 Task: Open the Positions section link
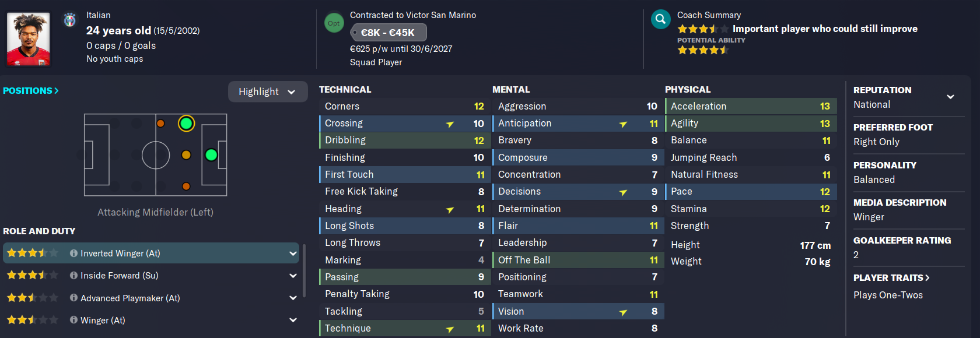click(x=31, y=91)
